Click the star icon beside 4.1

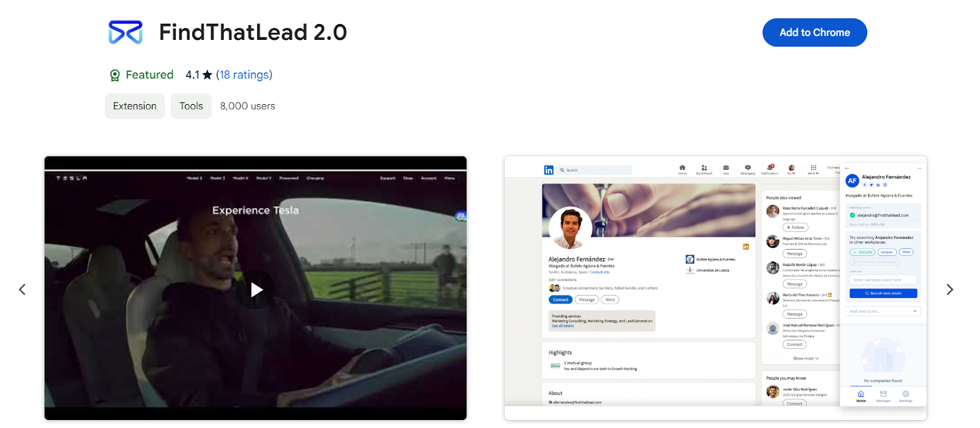(207, 75)
